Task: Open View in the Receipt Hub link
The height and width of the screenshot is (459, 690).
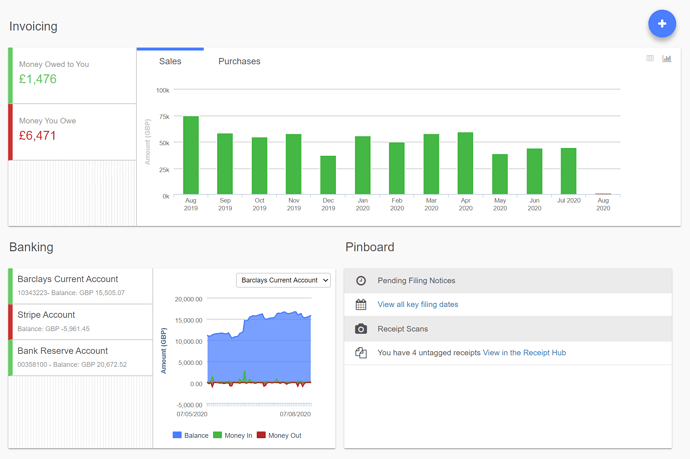Action: (524, 353)
